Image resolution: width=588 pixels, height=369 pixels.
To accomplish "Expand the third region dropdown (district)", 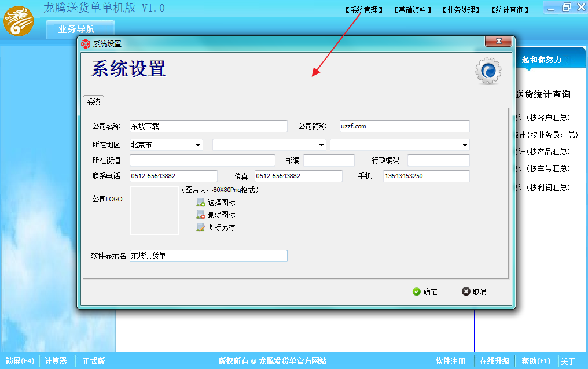I will pyautogui.click(x=465, y=145).
